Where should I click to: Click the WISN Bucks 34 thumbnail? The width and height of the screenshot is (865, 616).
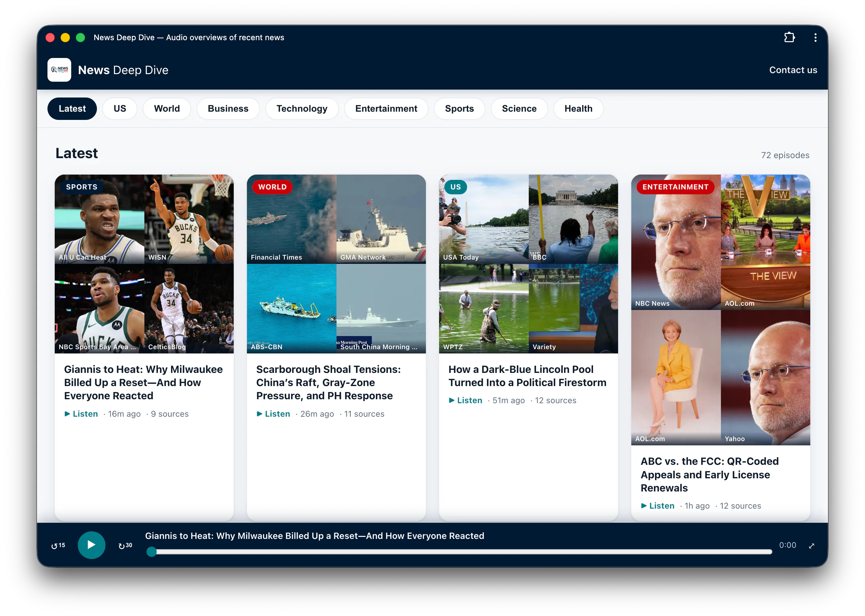click(189, 219)
